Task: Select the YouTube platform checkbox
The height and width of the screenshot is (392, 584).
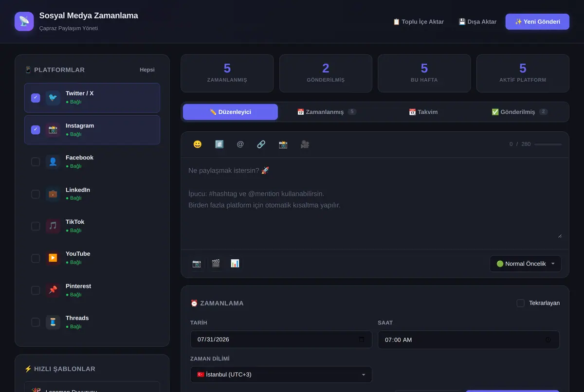Action: coord(36,258)
